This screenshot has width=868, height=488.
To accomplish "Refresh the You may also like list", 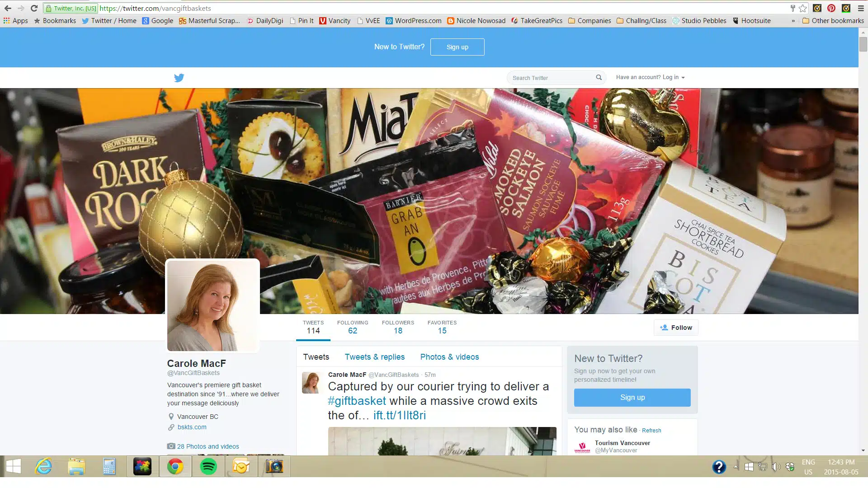I will click(651, 431).
